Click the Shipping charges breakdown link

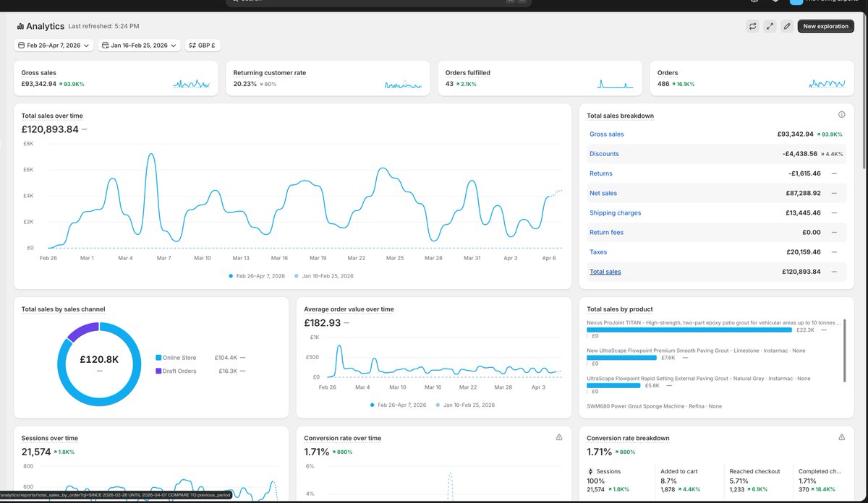(615, 213)
